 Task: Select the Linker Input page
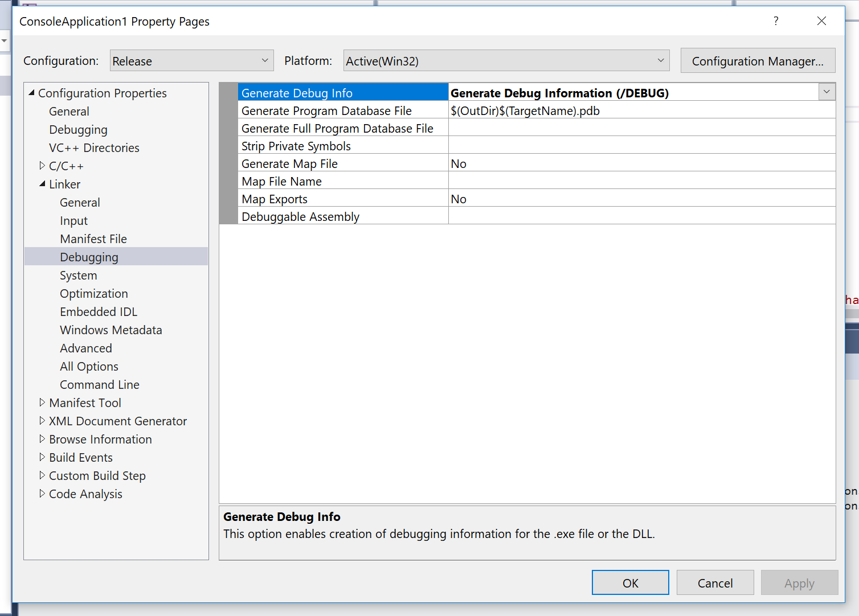coord(74,221)
